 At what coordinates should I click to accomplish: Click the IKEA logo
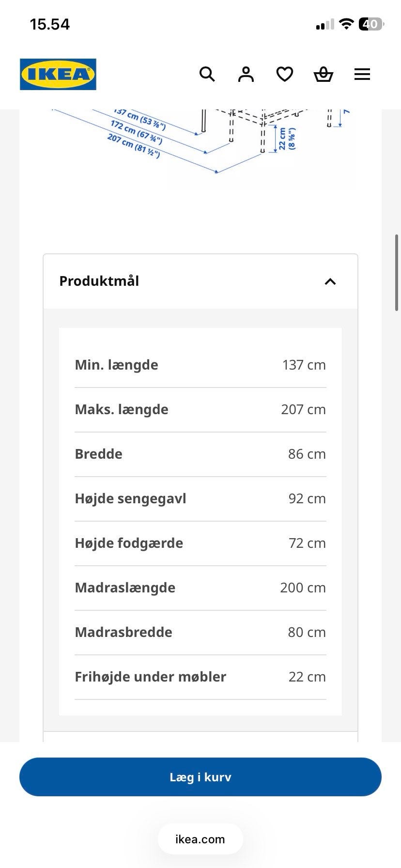point(58,74)
